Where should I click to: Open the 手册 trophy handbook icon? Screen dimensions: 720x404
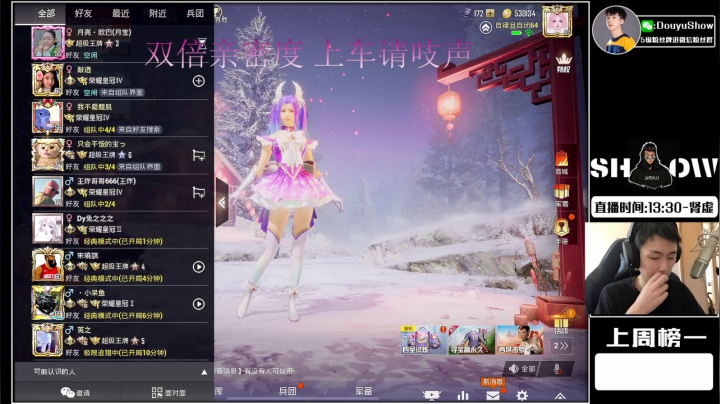pyautogui.click(x=562, y=230)
